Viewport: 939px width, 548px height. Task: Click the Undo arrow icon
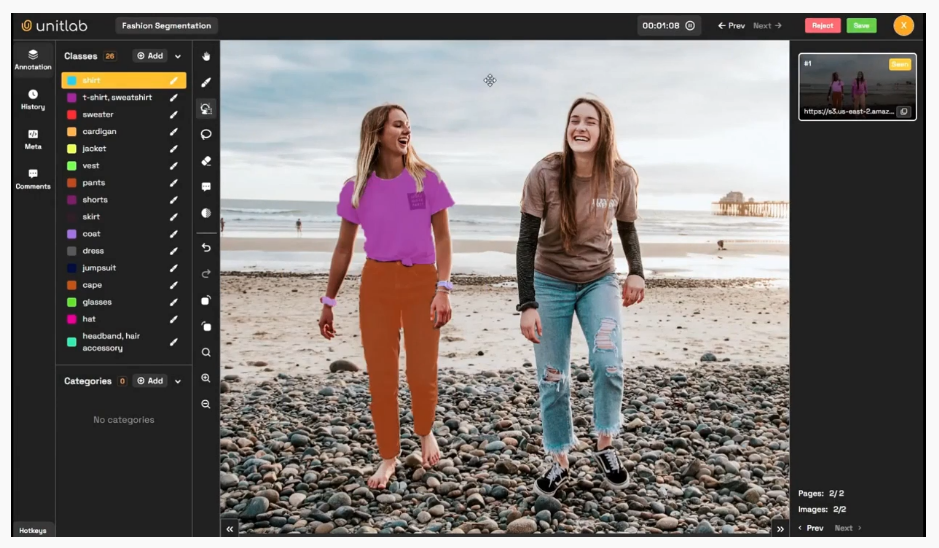pos(206,247)
